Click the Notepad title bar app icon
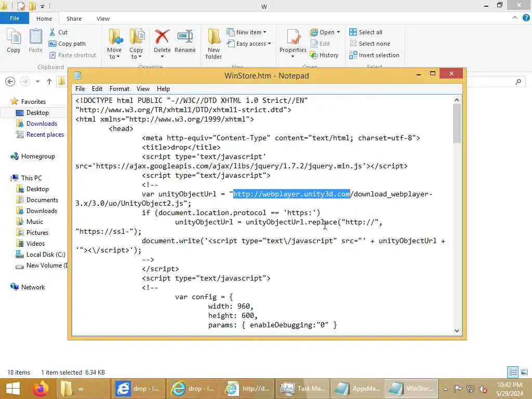532x399 pixels. point(77,75)
